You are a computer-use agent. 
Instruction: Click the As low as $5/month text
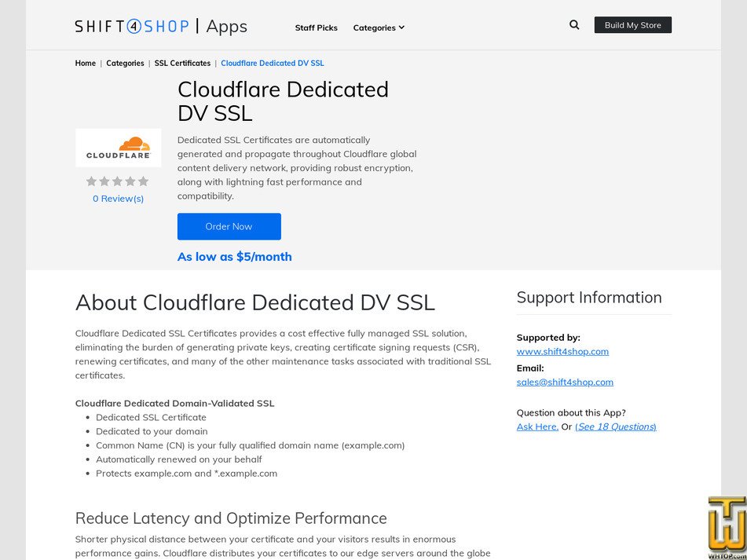[234, 257]
